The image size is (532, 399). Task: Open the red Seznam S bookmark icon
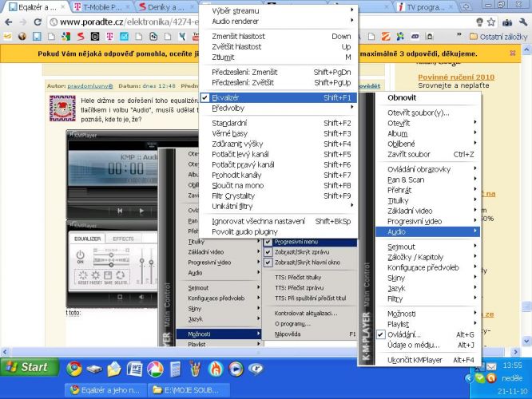click(x=81, y=36)
